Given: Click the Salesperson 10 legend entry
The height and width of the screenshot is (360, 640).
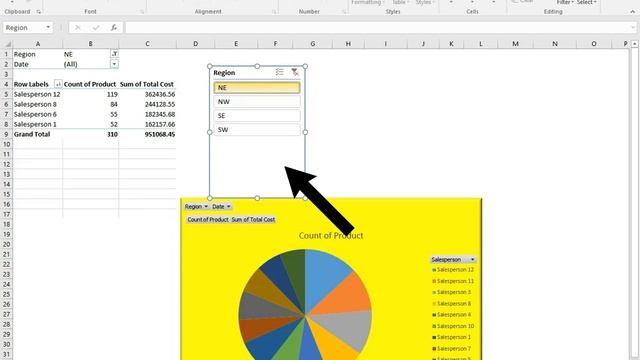Looking at the screenshot, I should (x=453, y=326).
